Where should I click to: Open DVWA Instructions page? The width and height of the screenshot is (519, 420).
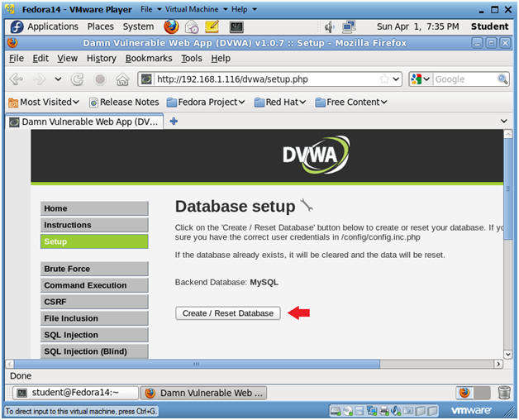94,225
